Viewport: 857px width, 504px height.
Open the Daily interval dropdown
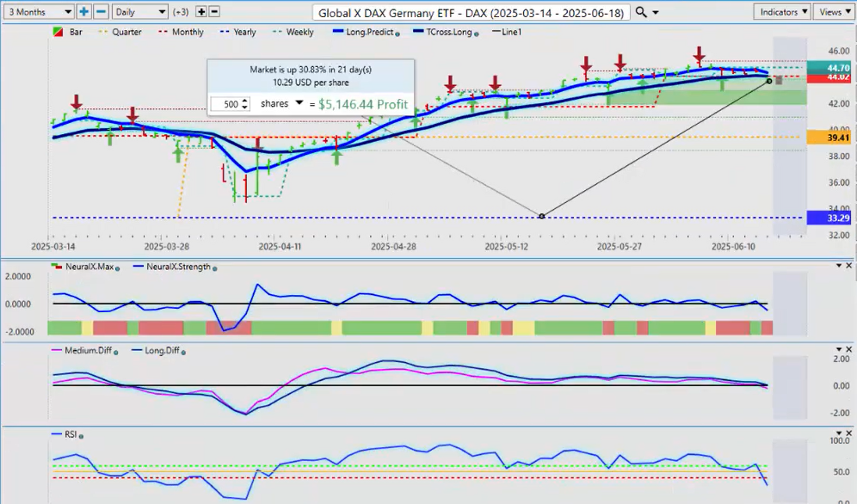tap(140, 11)
